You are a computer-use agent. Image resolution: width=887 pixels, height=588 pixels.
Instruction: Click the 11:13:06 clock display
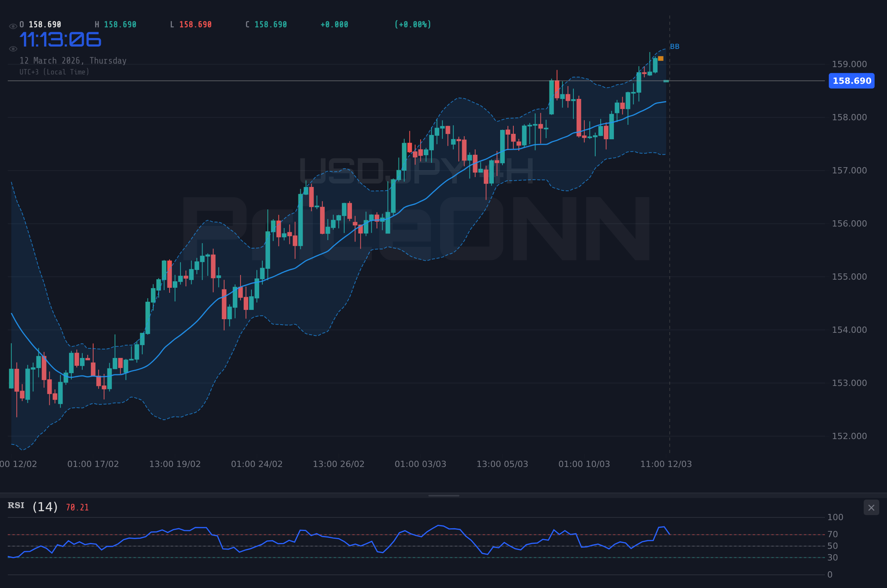pos(60,40)
